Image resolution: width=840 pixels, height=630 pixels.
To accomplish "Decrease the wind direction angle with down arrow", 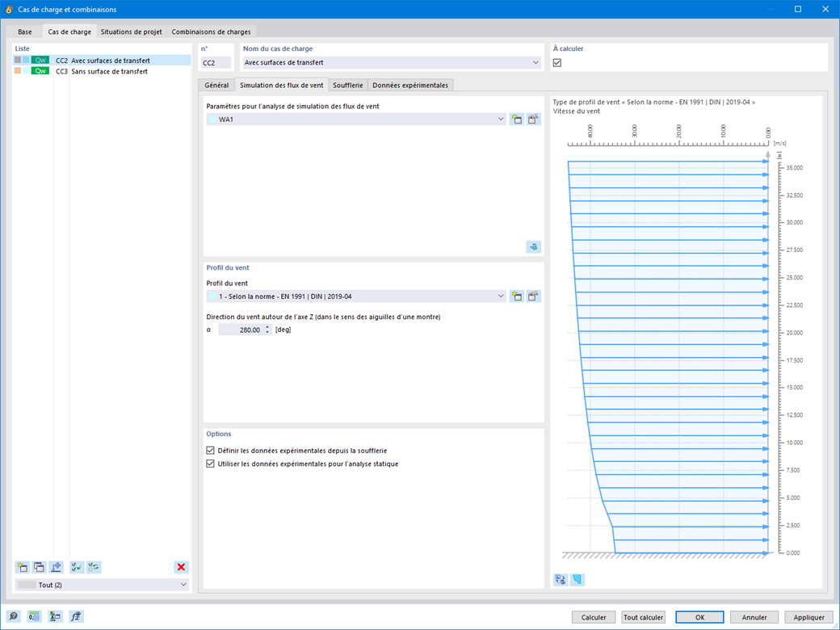I will [268, 333].
